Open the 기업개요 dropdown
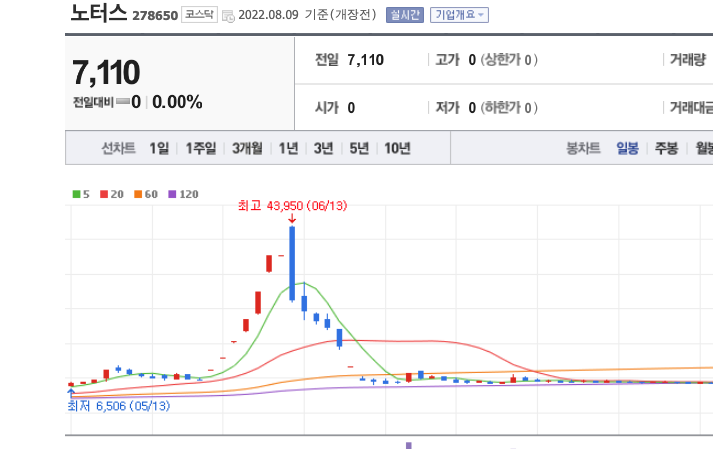This screenshot has height=449, width=713. (459, 15)
